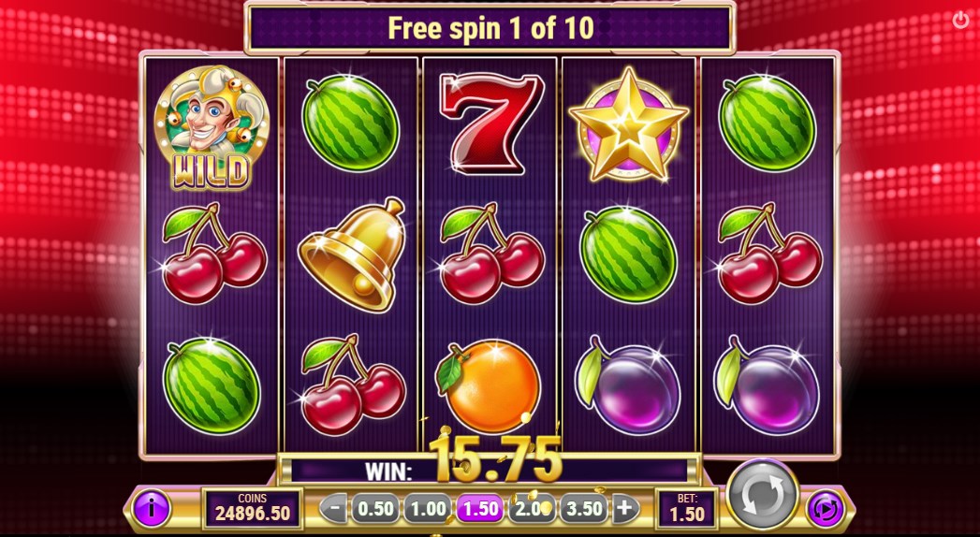
Task: Increase bet with the plus button
Action: [x=625, y=510]
